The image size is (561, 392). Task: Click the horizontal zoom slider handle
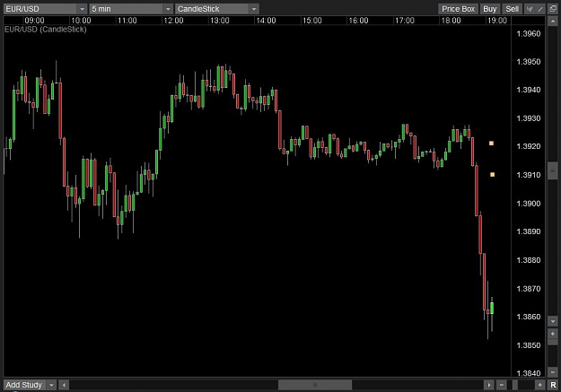[x=515, y=385]
